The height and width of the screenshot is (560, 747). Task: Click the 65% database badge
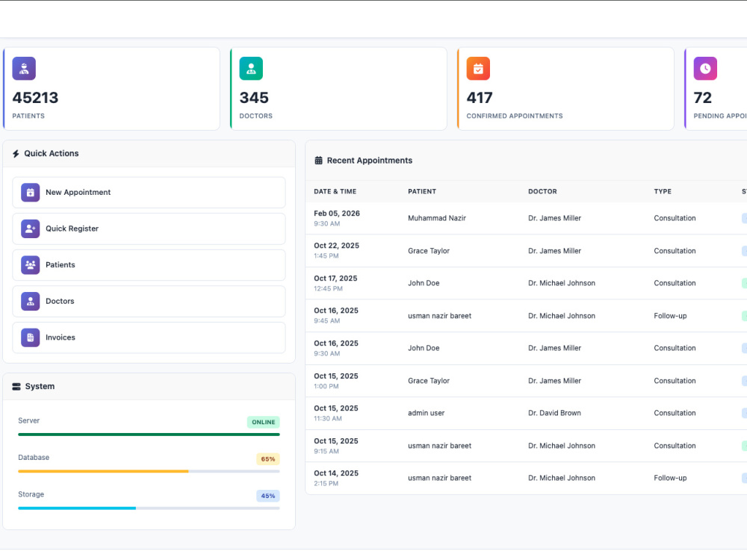(x=268, y=459)
